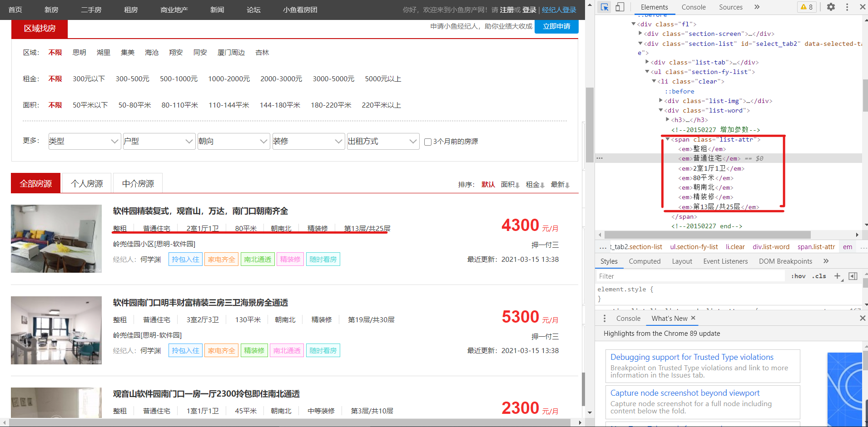Check the 3个月前的房源 checkbox
Screen dimensions: 868x427
coord(427,142)
